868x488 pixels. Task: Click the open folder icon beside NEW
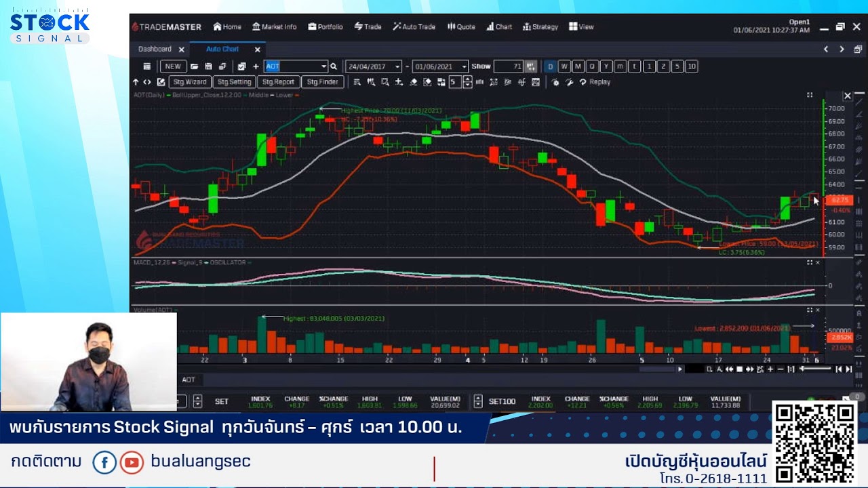[x=194, y=66]
